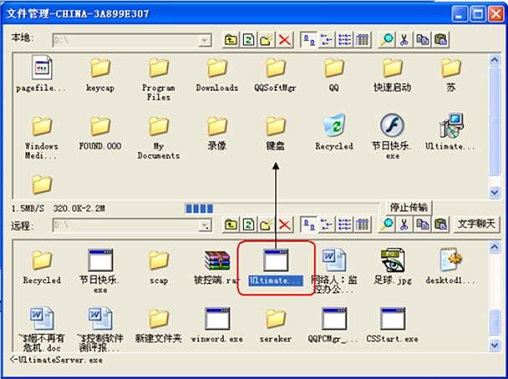The width and height of the screenshot is (508, 379).
Task: Click the remote pane scrollbar down arrow
Action: [494, 345]
